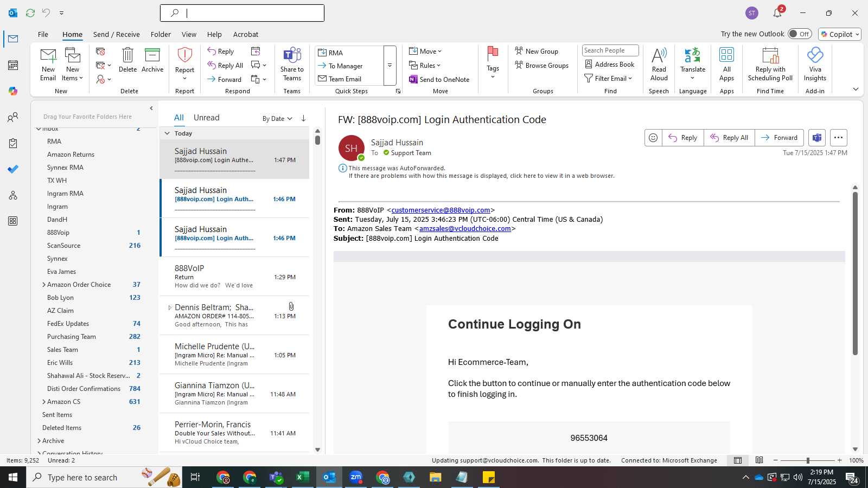Screen dimensions: 868x488
Task: Click zoom out minus button
Action: tap(776, 460)
